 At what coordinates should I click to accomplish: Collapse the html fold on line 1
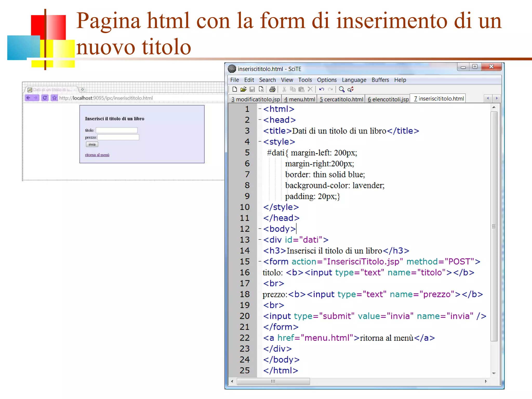260,109
